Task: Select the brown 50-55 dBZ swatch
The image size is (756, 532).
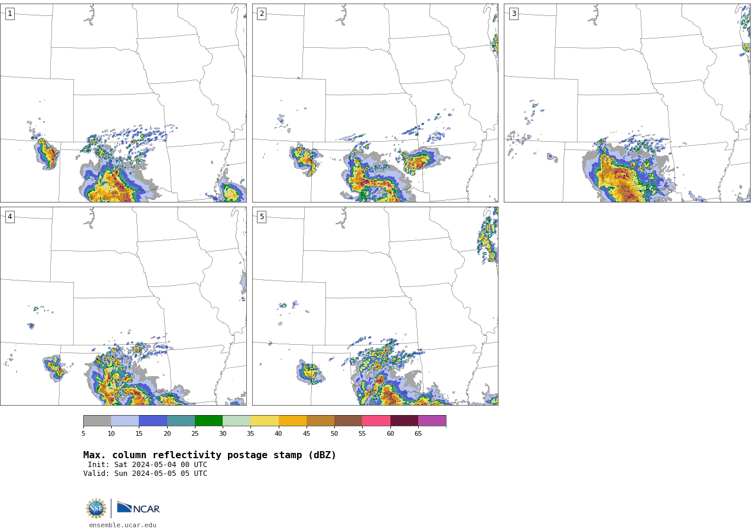Action: (348, 421)
